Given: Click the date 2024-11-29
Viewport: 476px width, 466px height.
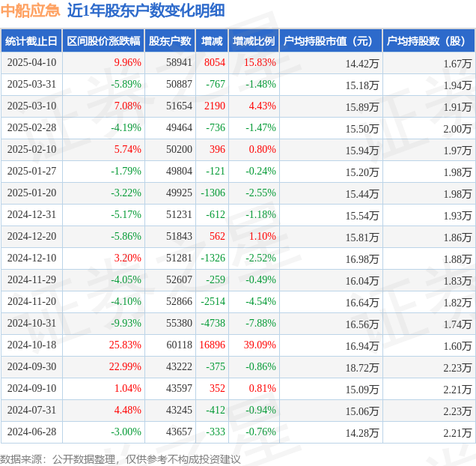Looking at the screenshot, I should tap(32, 279).
